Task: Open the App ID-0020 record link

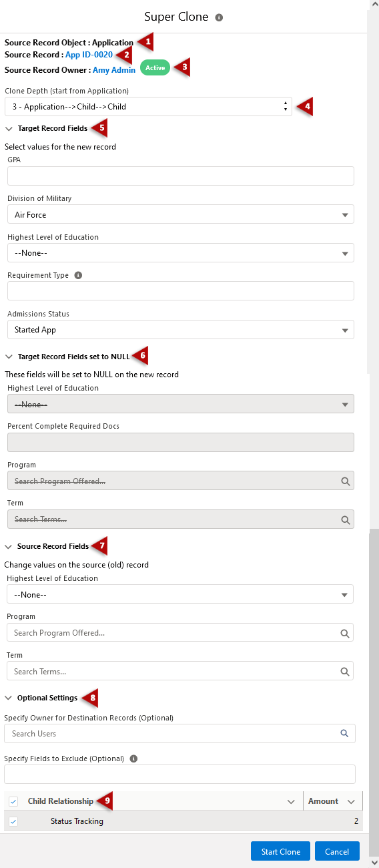Action: point(89,55)
